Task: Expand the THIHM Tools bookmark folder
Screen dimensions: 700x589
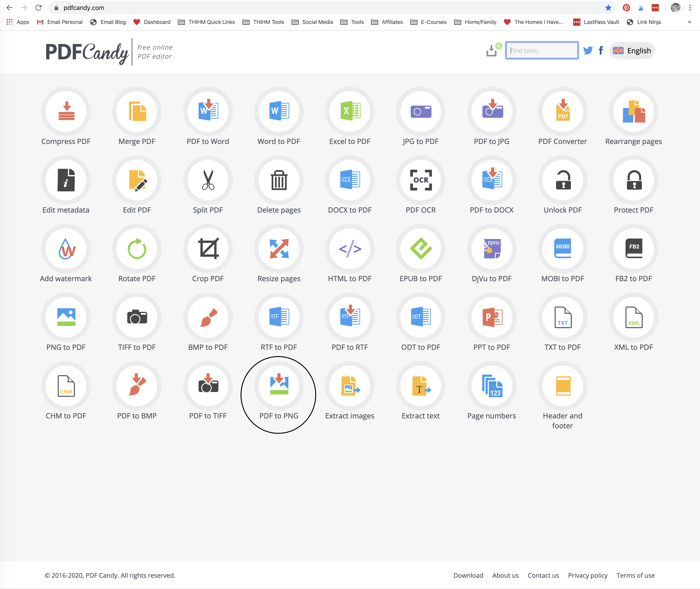Action: 263,22
